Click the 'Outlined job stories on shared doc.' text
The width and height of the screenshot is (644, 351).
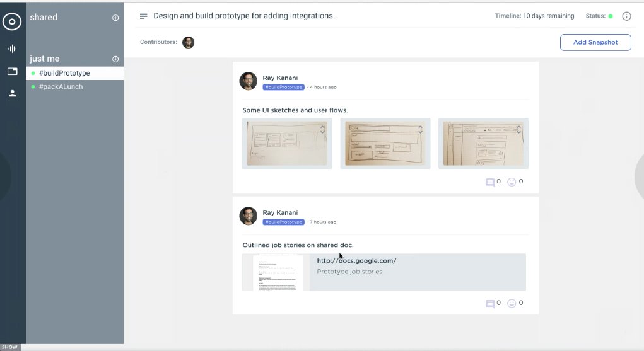[298, 245]
